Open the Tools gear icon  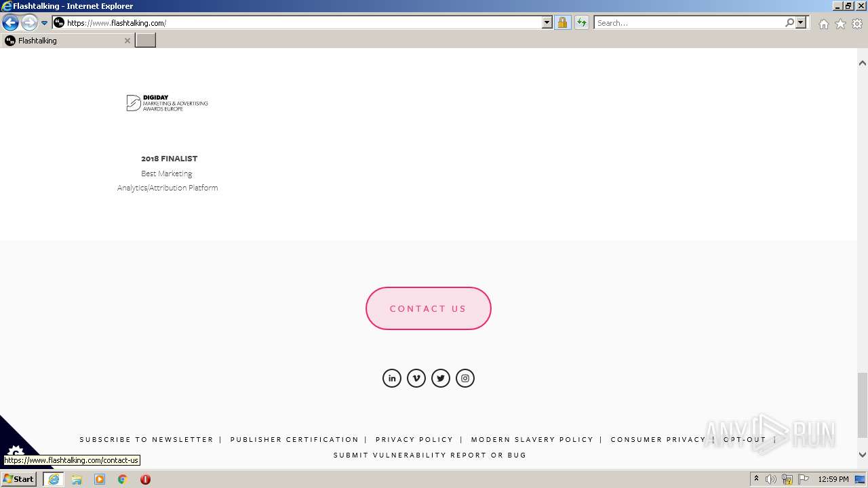857,24
